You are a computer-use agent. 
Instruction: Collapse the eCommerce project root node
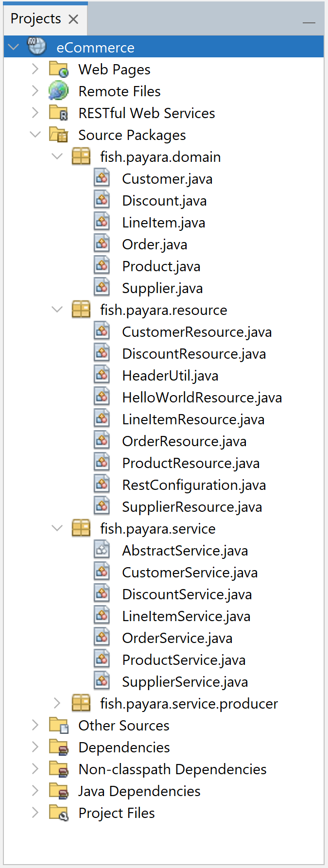tap(14, 47)
